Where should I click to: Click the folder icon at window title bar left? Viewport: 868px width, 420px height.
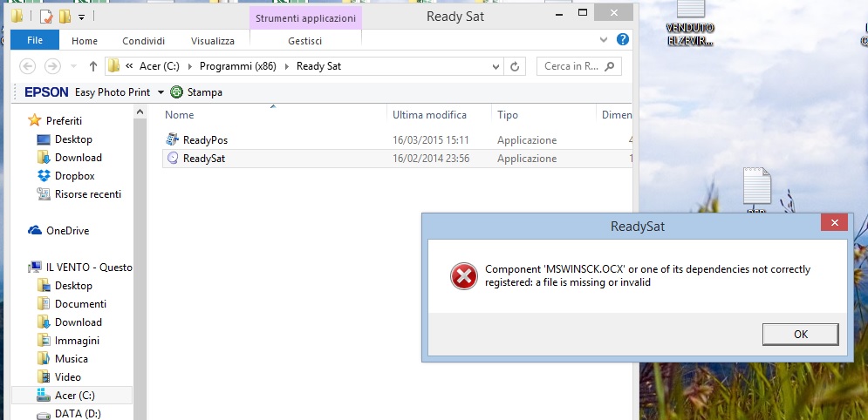pos(17,16)
